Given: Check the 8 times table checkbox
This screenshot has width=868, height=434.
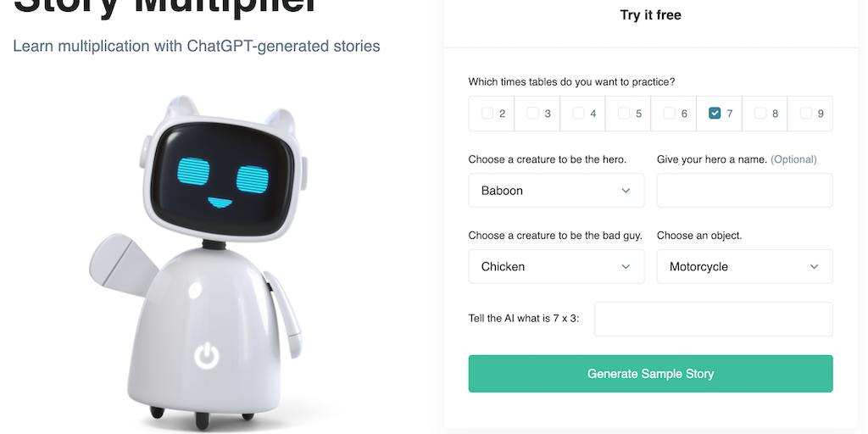Looking at the screenshot, I should tap(760, 114).
